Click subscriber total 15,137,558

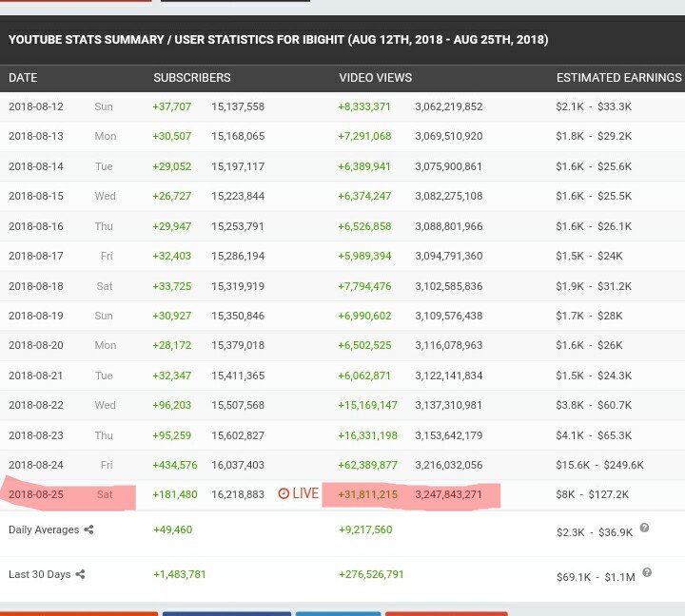pyautogui.click(x=238, y=106)
